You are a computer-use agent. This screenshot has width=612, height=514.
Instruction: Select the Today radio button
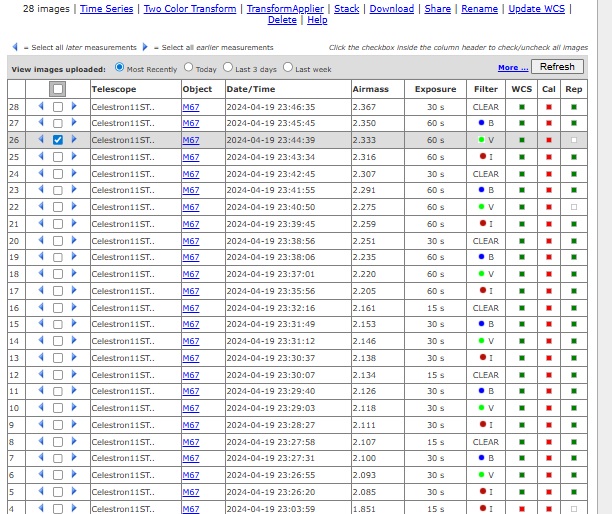pos(188,68)
